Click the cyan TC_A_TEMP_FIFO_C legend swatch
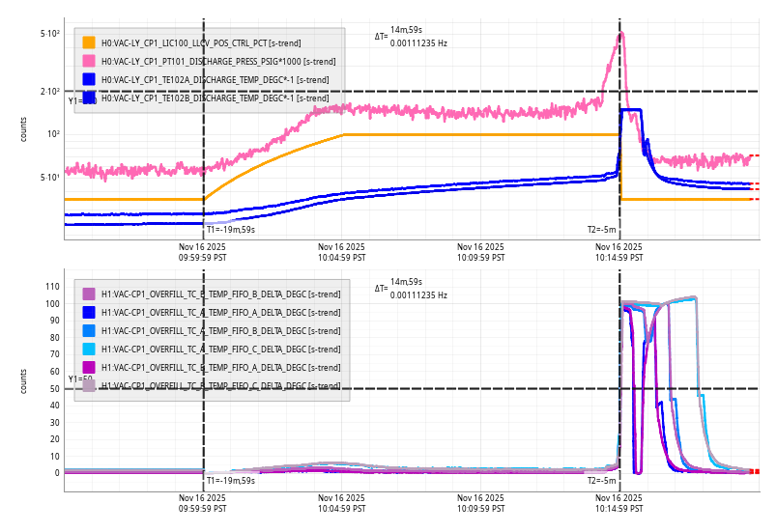Image resolution: width=777 pixels, height=532 pixels. pyautogui.click(x=89, y=349)
